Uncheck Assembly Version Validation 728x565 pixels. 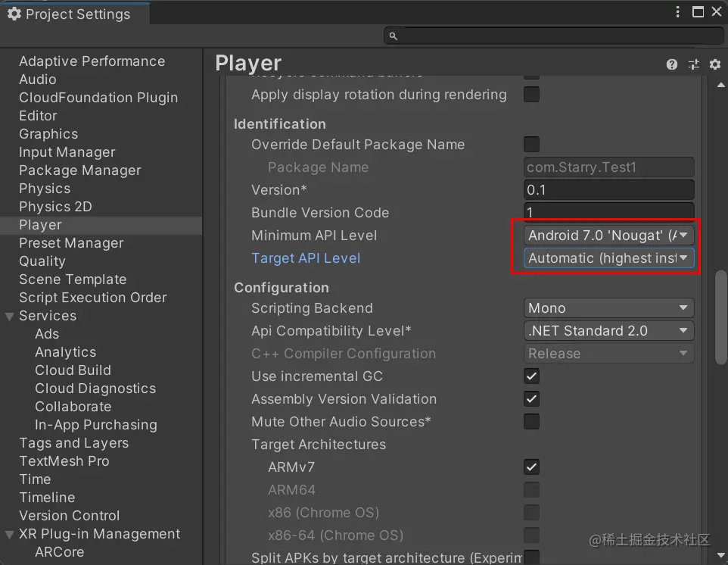pyautogui.click(x=531, y=398)
